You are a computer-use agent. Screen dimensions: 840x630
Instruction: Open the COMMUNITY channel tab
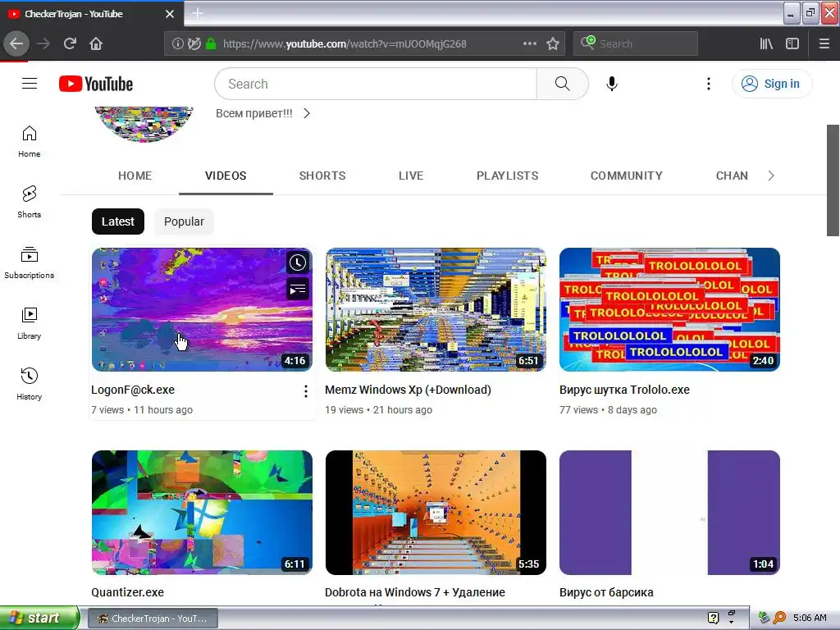[626, 176]
